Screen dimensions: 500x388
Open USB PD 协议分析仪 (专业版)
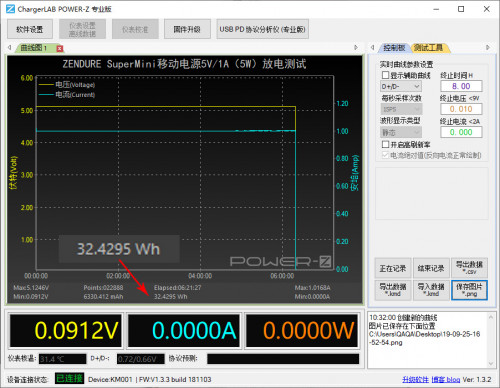(262, 29)
